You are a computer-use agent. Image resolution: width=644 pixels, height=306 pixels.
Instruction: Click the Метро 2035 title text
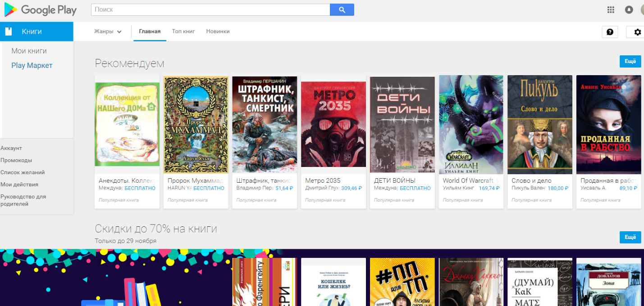coord(323,180)
